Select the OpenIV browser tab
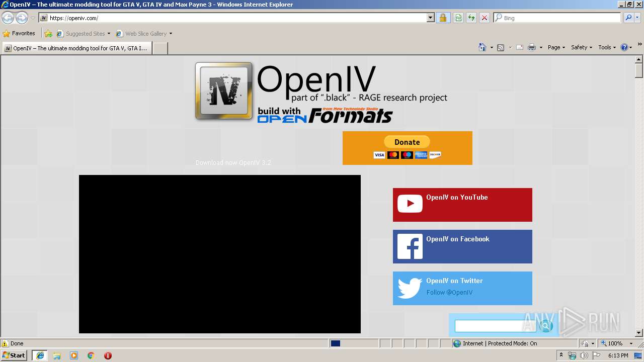This screenshot has height=362, width=644. (76, 48)
